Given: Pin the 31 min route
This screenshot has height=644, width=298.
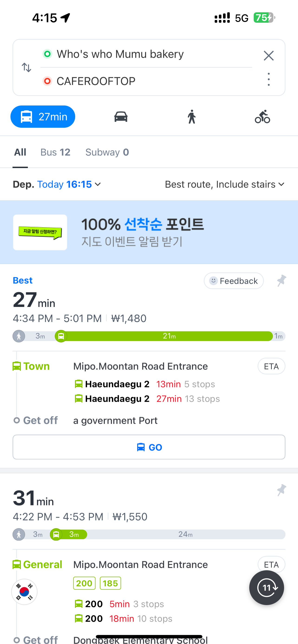Looking at the screenshot, I should (x=281, y=490).
